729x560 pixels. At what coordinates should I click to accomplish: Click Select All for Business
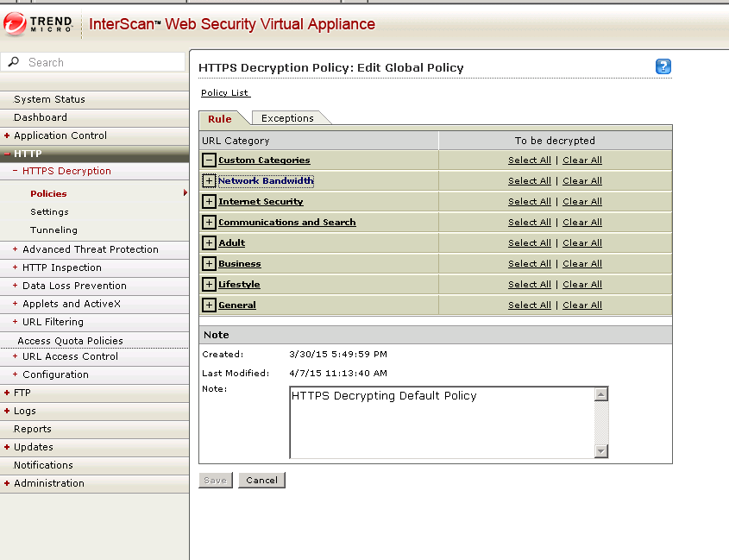[529, 264]
